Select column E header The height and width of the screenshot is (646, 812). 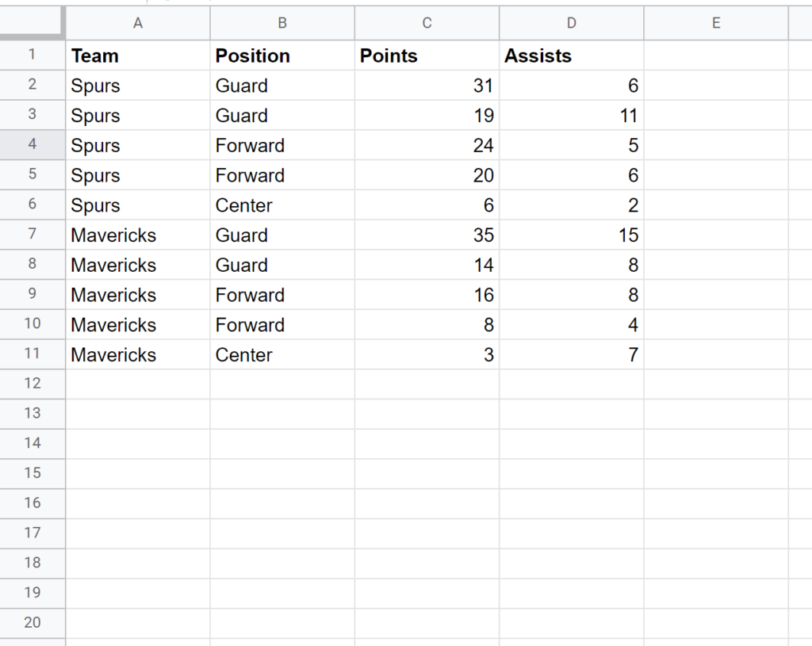pyautogui.click(x=715, y=23)
